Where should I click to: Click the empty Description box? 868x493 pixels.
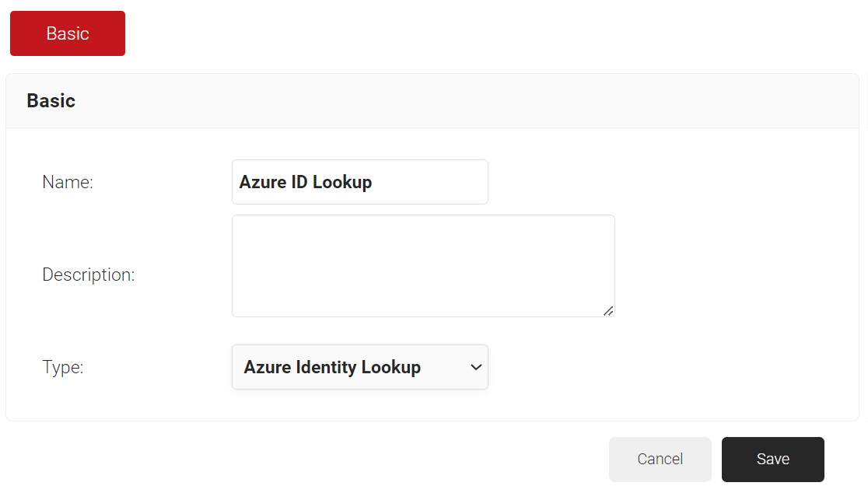pos(423,266)
